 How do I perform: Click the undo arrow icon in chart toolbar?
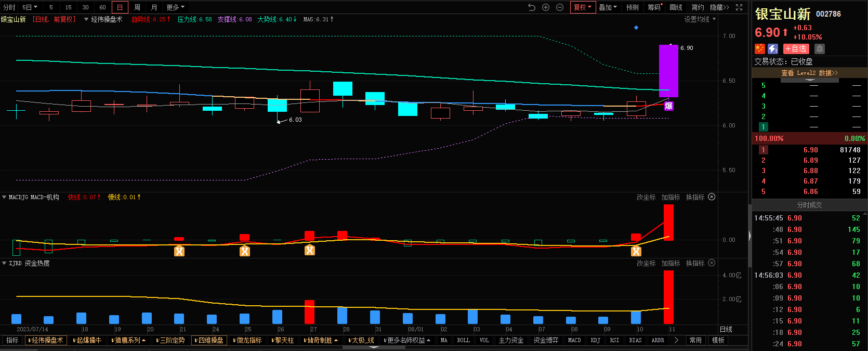531,7
